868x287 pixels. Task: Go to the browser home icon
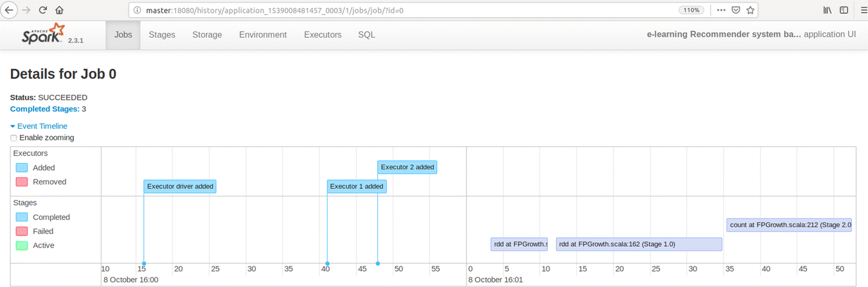59,10
